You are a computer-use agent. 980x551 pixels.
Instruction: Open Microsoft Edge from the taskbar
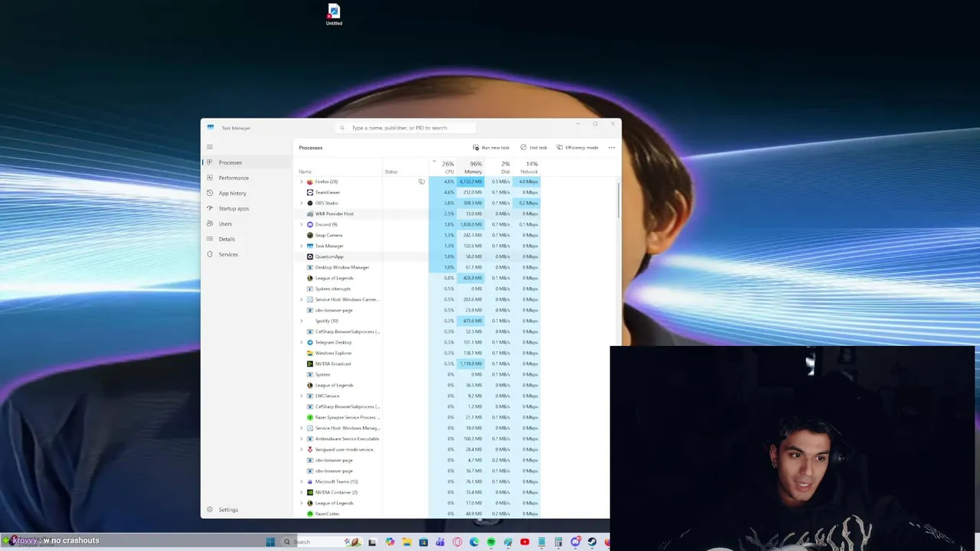click(474, 542)
